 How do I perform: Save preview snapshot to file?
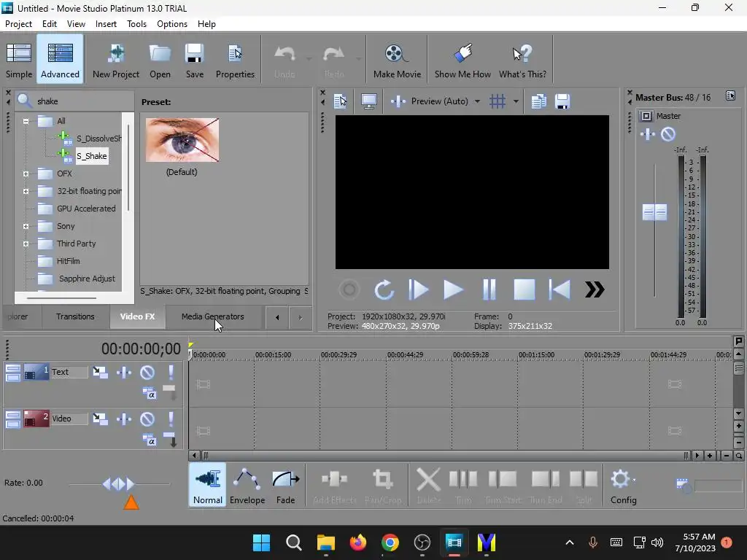[x=562, y=101]
